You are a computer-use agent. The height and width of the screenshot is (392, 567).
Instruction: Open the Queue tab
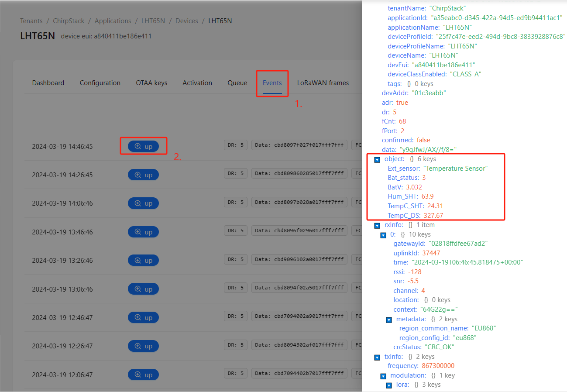pyautogui.click(x=237, y=83)
